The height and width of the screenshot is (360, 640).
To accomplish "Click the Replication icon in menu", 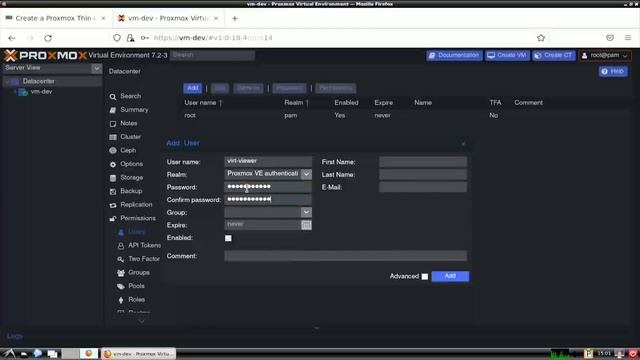I will click(x=113, y=205).
